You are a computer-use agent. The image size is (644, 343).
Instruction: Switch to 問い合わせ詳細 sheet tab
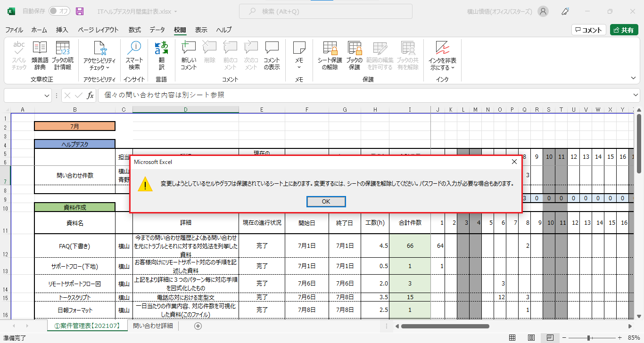pyautogui.click(x=153, y=326)
